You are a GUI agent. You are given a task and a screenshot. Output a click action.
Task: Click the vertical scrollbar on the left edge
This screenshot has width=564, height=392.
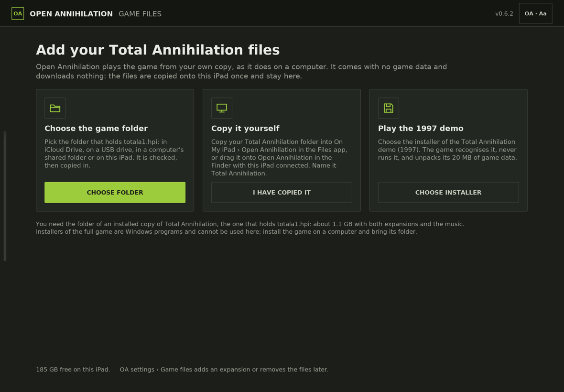tap(5, 196)
